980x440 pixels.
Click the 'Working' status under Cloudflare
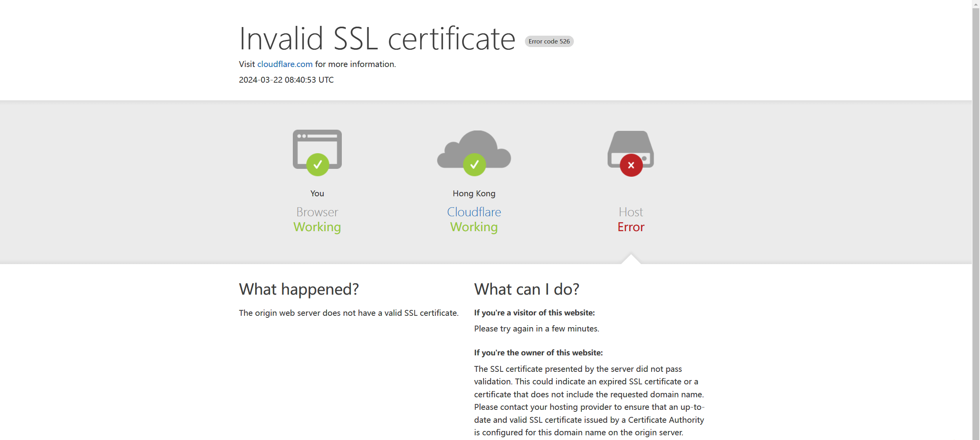pos(474,227)
